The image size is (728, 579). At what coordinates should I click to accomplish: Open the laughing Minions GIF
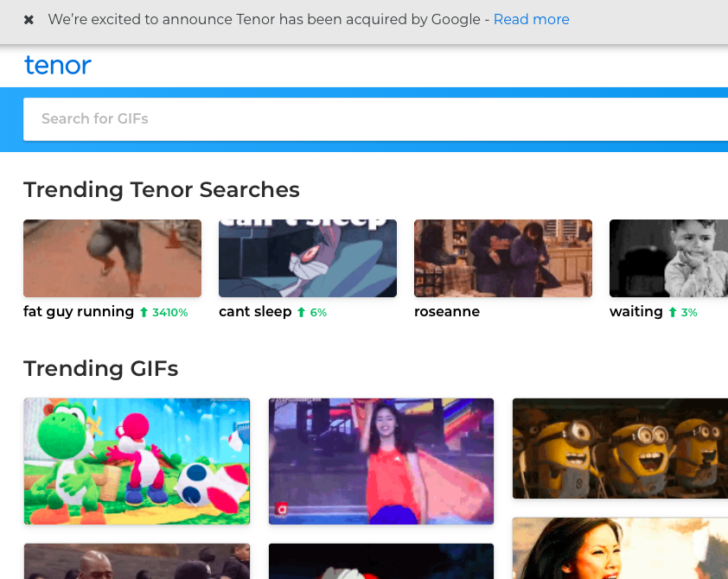(620, 449)
